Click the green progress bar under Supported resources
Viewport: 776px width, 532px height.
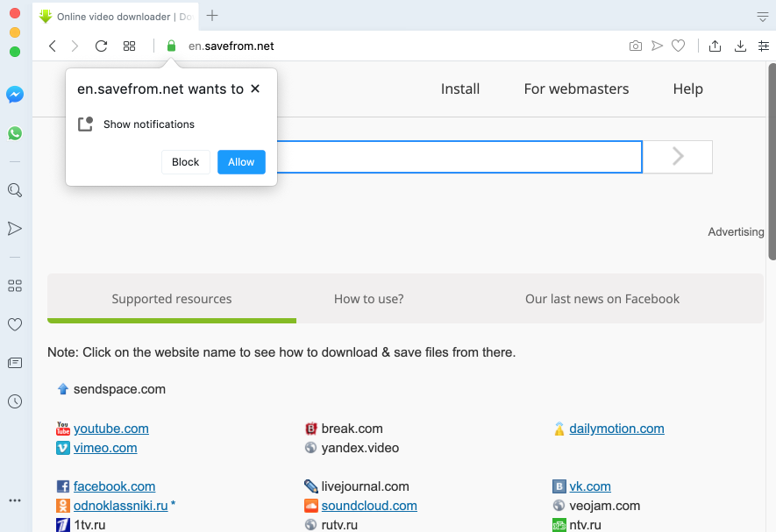171,322
